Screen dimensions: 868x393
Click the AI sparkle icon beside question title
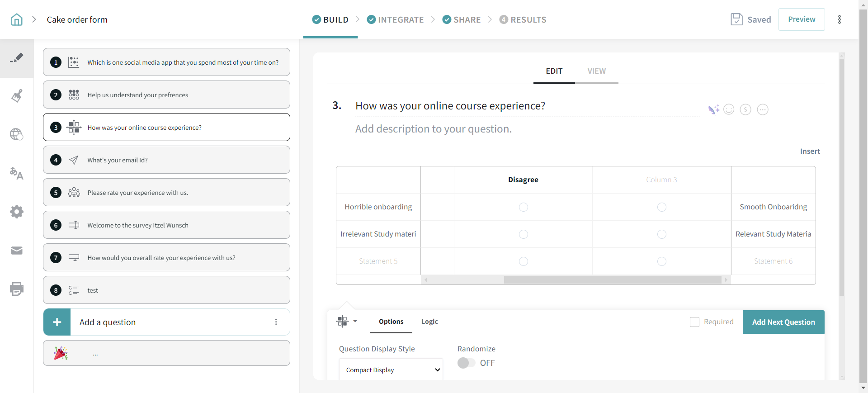tap(713, 109)
